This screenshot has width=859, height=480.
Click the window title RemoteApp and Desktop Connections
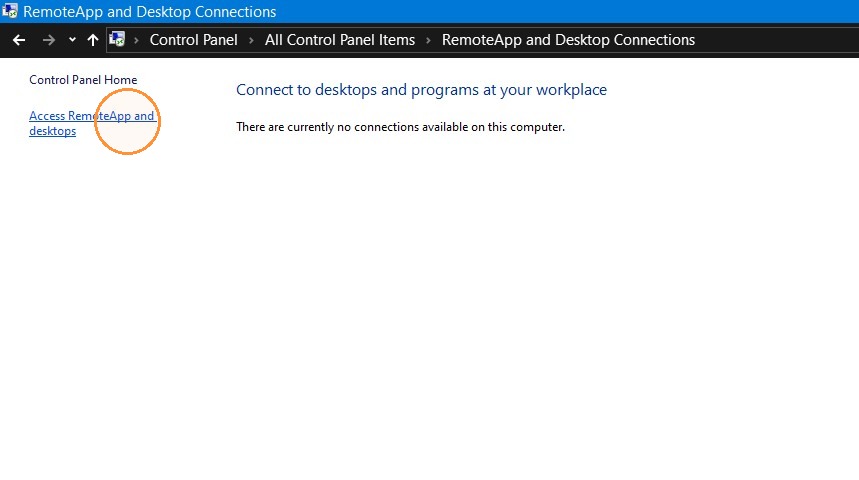[150, 12]
